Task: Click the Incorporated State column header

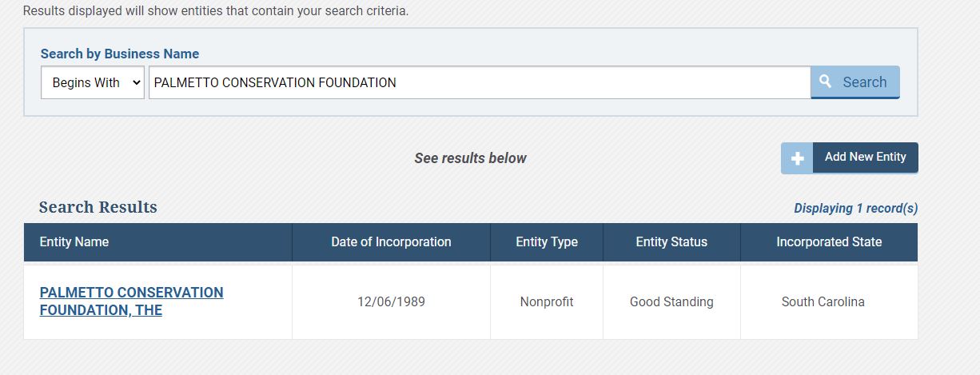Action: click(829, 241)
